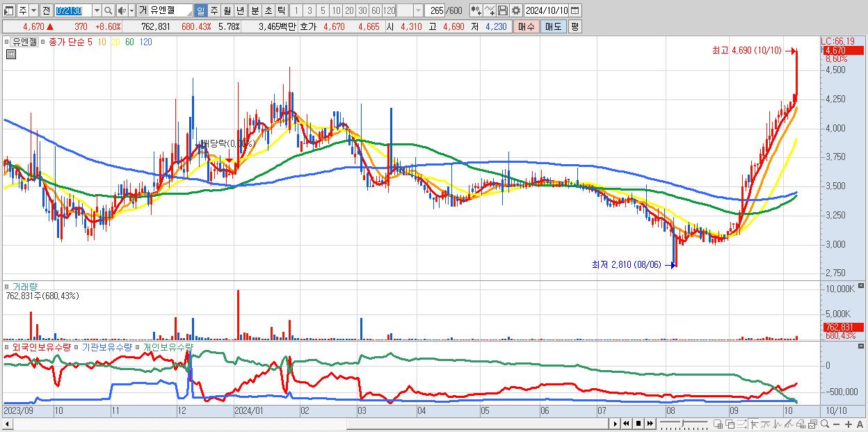The height and width of the screenshot is (432, 868).
Task: Switch to yearly chart 년 tab
Action: [240, 10]
